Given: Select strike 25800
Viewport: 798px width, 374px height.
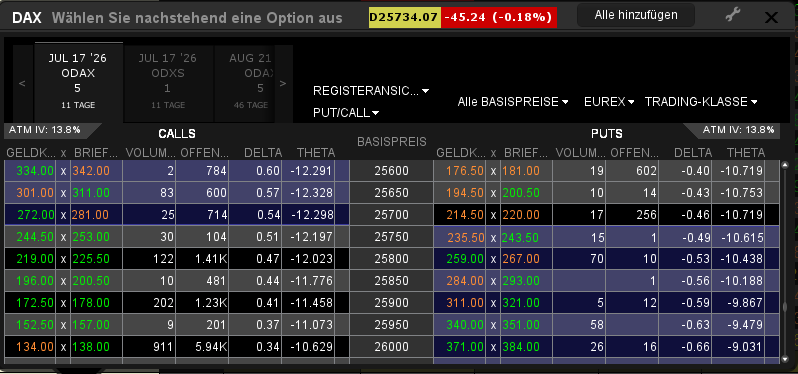Looking at the screenshot, I should [391, 258].
